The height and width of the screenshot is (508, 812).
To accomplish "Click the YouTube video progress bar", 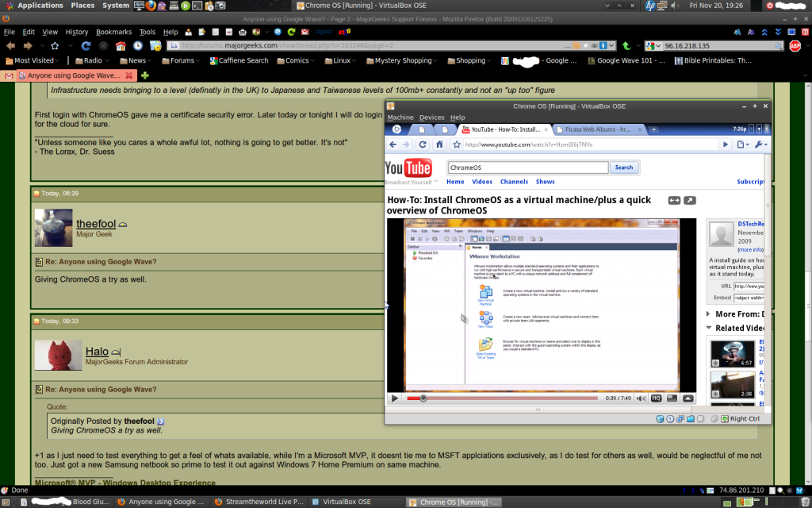I will (515, 398).
